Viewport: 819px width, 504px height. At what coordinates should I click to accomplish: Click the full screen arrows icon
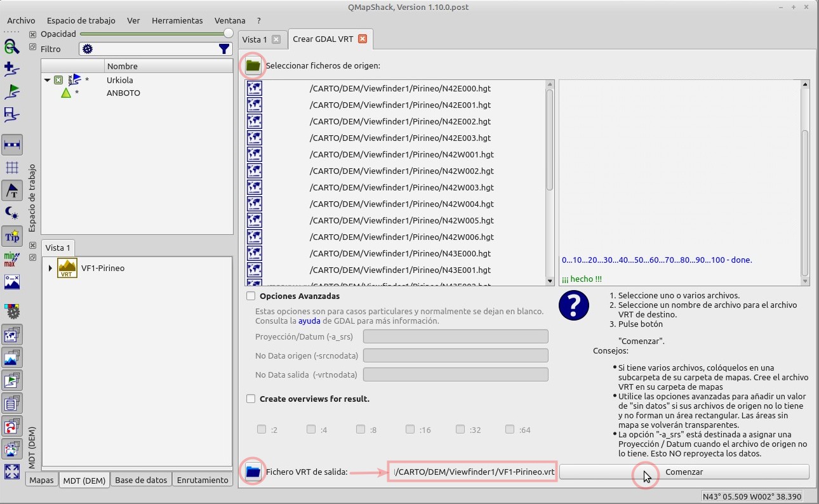pos(12,472)
